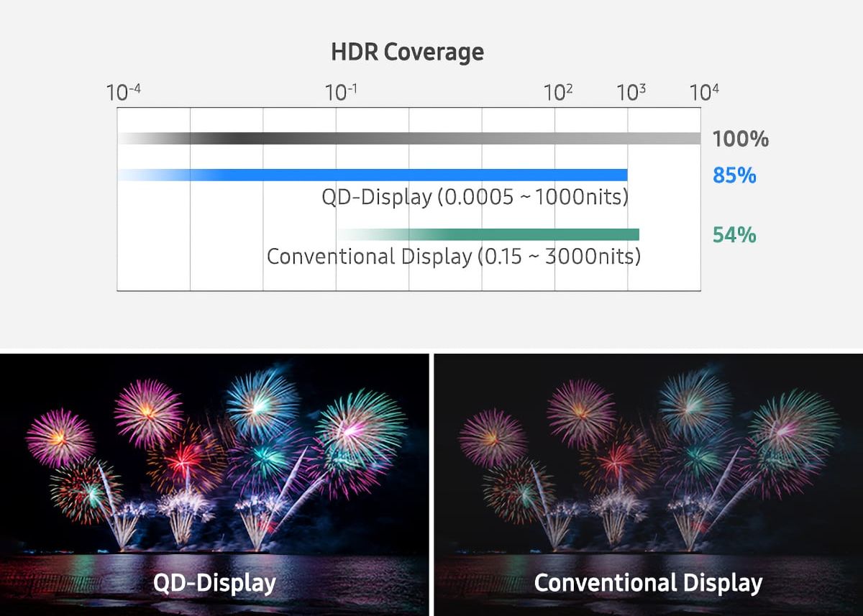The width and height of the screenshot is (863, 616).
Task: Select the blue 85% coverage label
Action: coord(734,175)
